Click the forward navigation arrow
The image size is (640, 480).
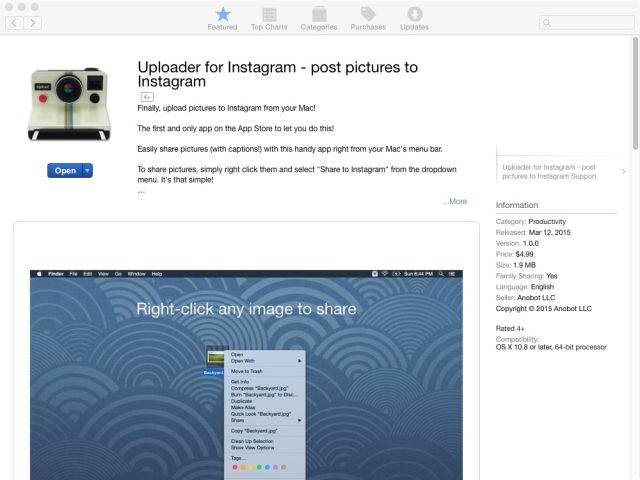[32, 23]
